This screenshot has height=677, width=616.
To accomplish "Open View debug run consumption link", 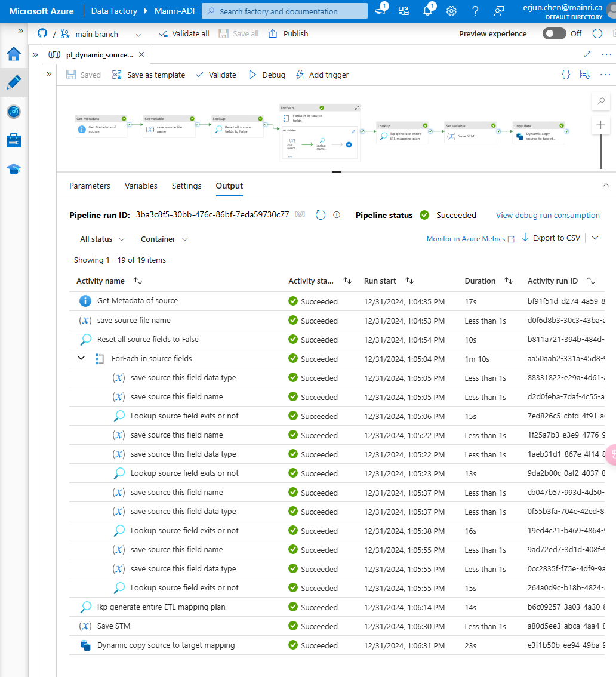I will click(x=547, y=215).
